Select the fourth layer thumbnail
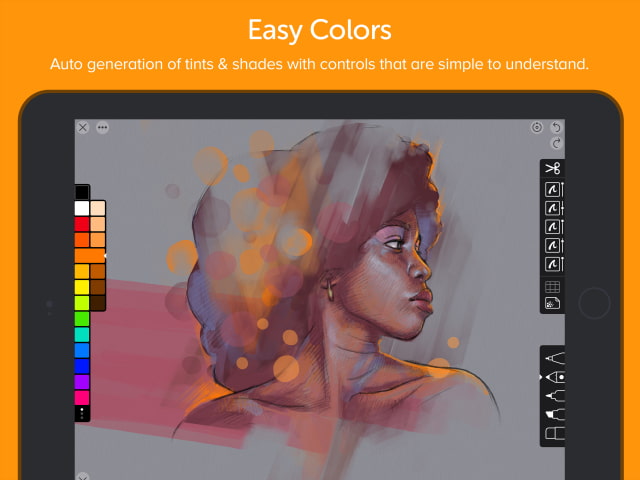 552,246
